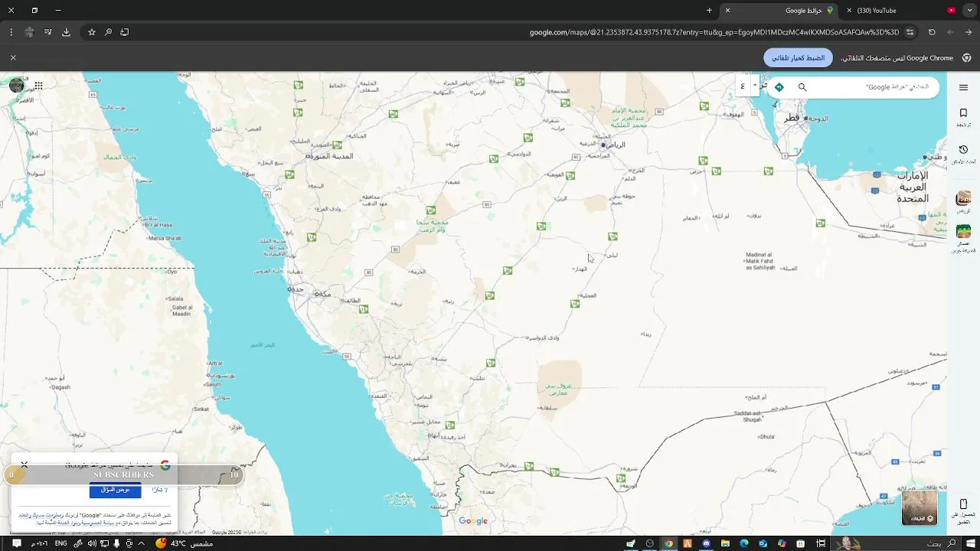Open the zoom magnifier icon in the address bar
The image size is (980, 551).
click(108, 32)
